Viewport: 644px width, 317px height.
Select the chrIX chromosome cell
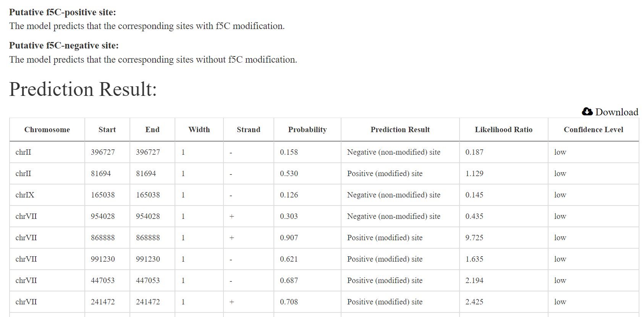click(x=47, y=195)
